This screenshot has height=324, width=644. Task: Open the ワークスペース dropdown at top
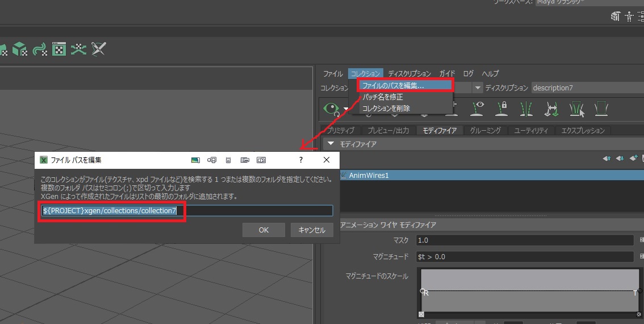click(x=590, y=2)
